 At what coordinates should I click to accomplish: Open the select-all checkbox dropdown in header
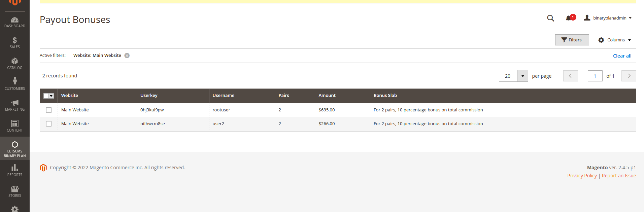click(x=52, y=96)
